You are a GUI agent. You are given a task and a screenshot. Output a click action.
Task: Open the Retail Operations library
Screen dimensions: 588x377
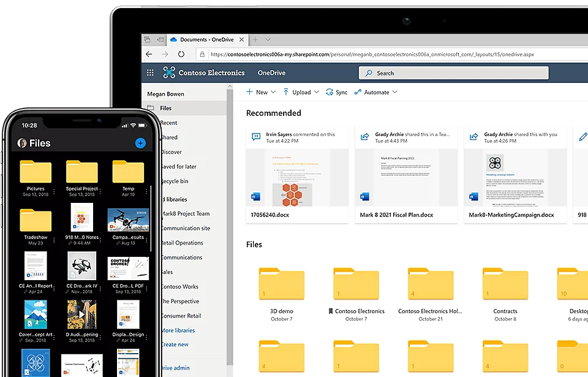[x=183, y=243]
